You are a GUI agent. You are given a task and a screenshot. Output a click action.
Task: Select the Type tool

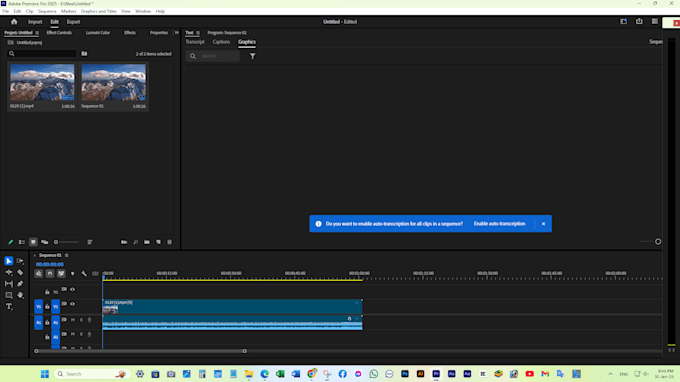[x=9, y=307]
